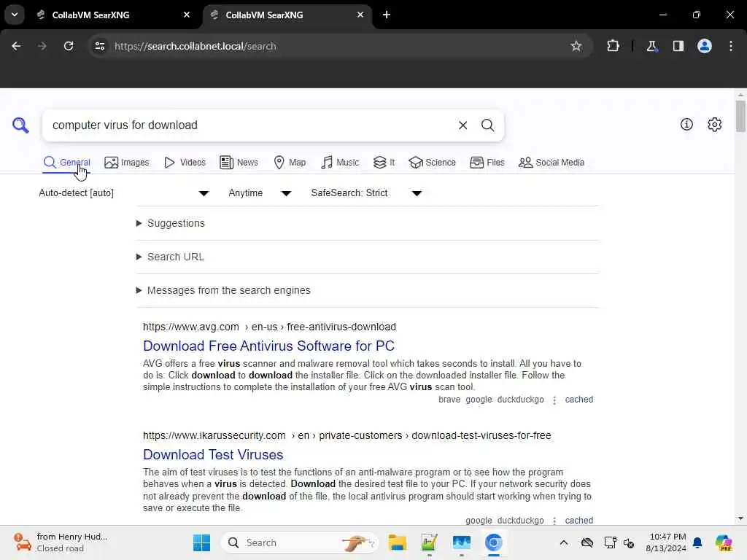The height and width of the screenshot is (560, 747).
Task: Clear the search query with the X
Action: pos(462,125)
